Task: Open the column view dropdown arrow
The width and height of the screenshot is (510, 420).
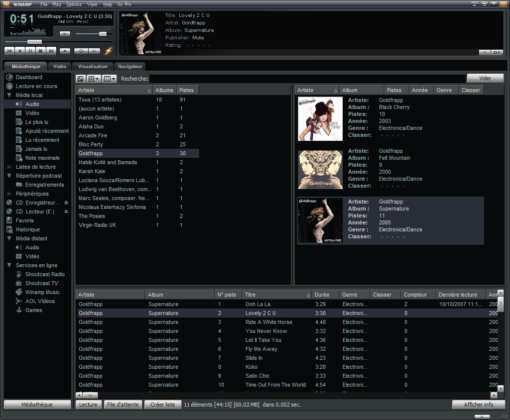Action: click(x=114, y=79)
